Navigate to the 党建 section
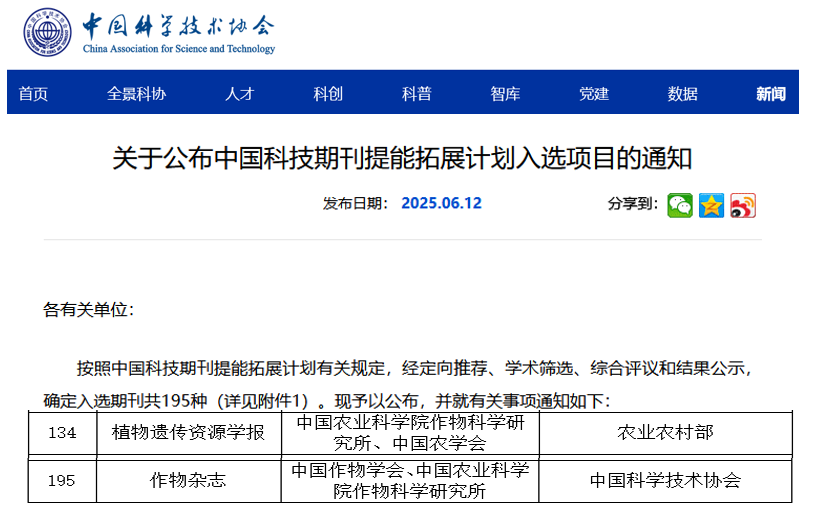Screen dimensions: 814x509 click(x=594, y=94)
